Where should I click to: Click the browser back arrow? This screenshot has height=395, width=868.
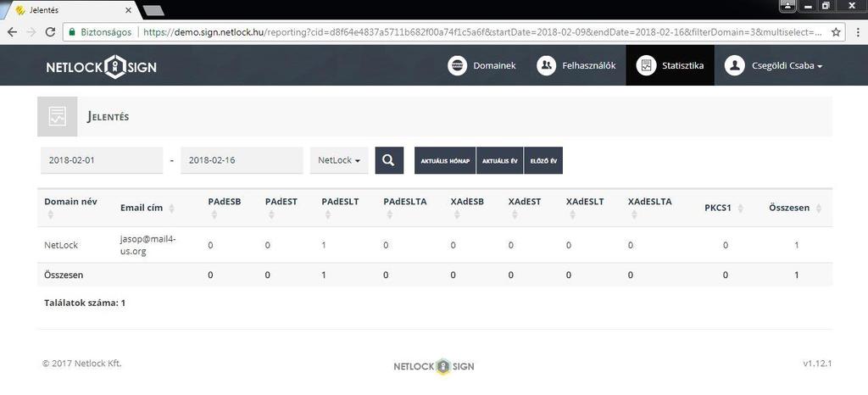(12, 32)
